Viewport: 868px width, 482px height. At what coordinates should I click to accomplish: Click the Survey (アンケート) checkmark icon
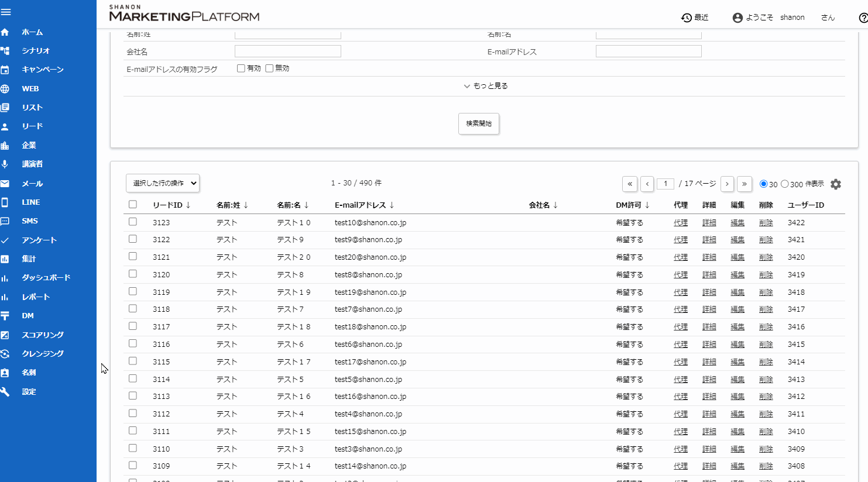[x=5, y=240]
